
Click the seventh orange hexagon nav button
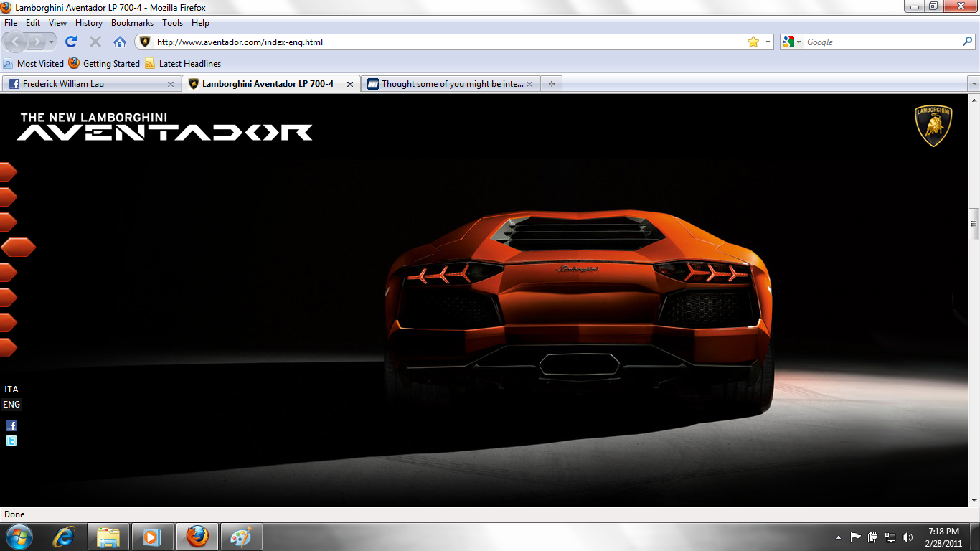8,322
